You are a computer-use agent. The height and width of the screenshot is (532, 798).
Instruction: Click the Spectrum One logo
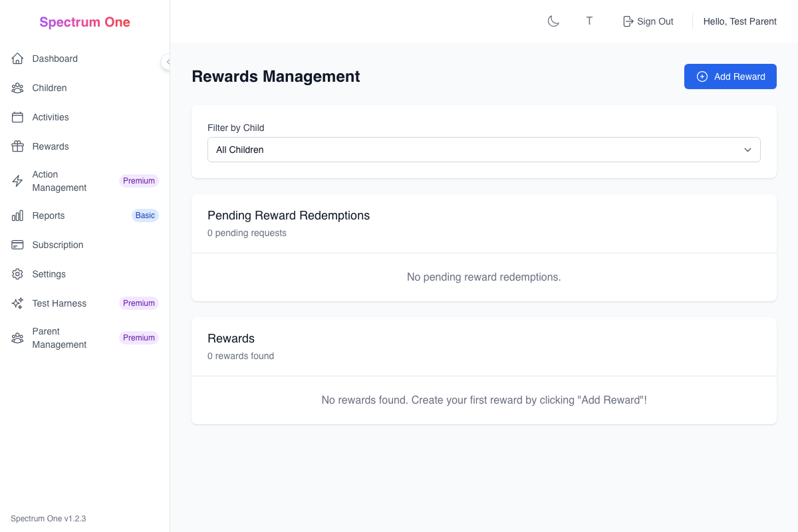pos(84,21)
